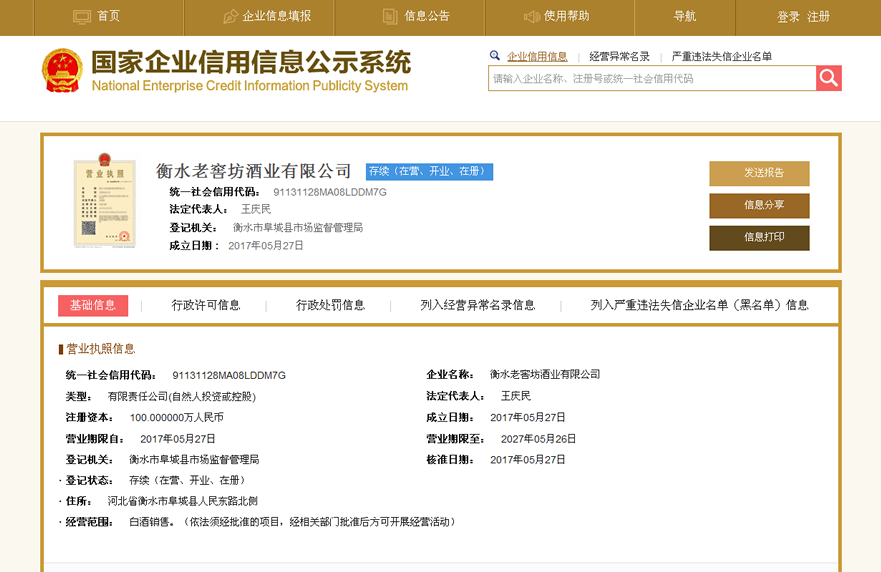This screenshot has width=881, height=572.
Task: Select the 基础信息 tab
Action: [x=93, y=305]
